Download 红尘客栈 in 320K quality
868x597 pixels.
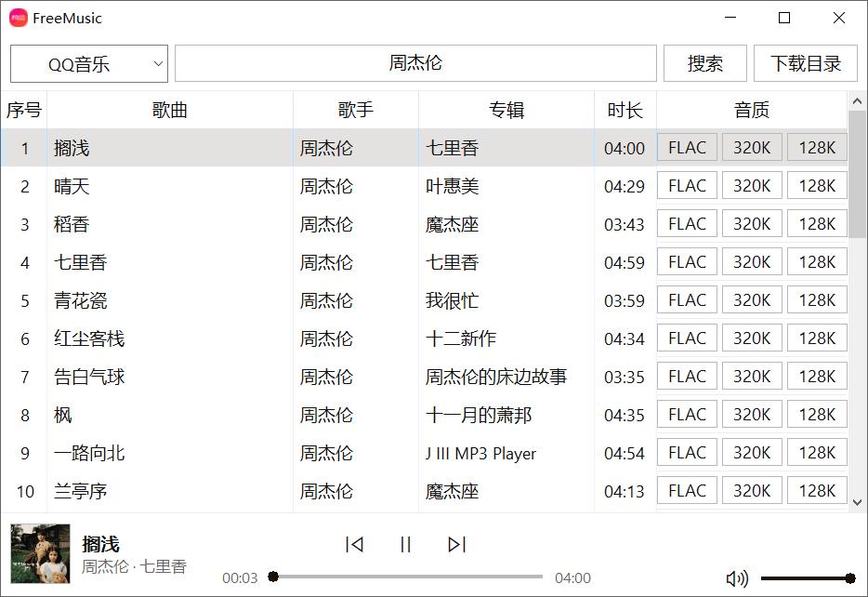752,338
